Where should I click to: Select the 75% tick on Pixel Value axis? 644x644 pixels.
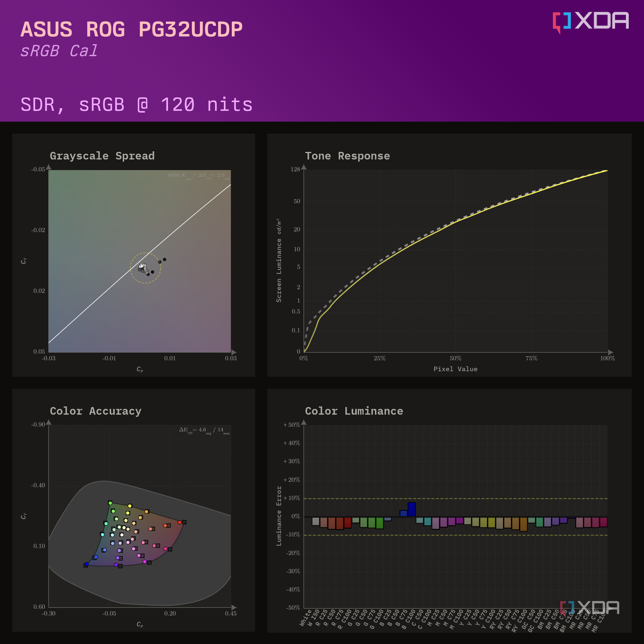pyautogui.click(x=532, y=358)
